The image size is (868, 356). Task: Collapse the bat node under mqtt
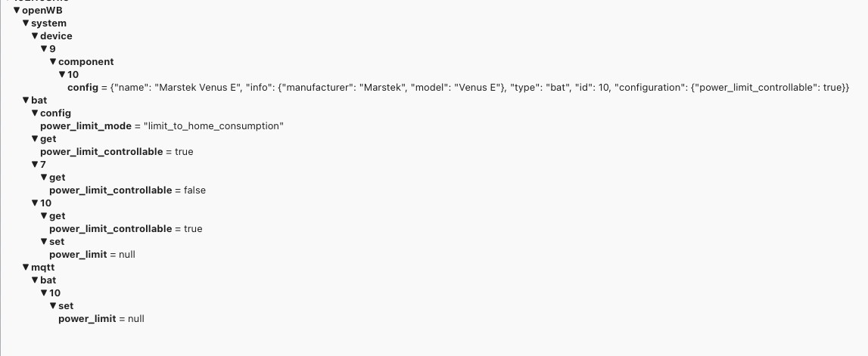[x=34, y=280]
